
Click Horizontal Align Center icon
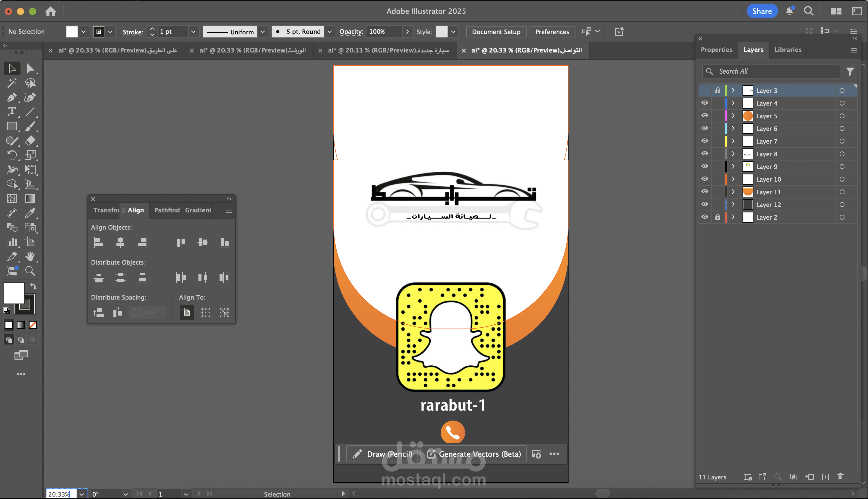click(x=120, y=243)
